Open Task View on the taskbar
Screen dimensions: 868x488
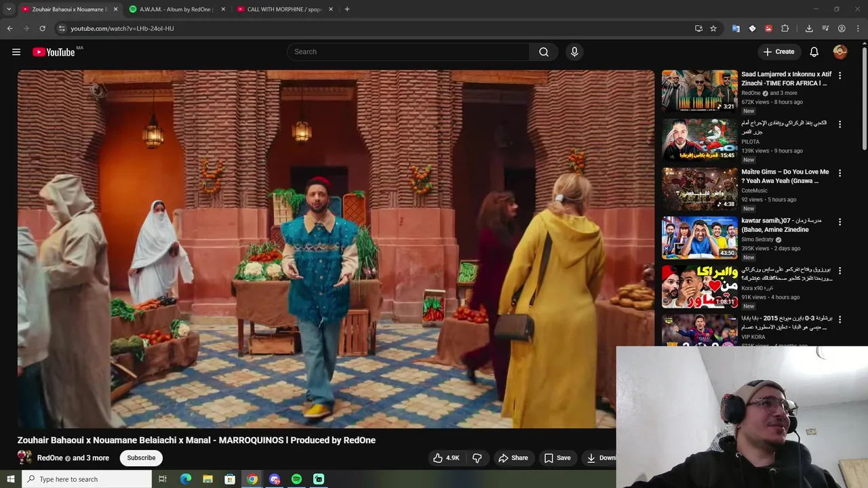(163, 479)
